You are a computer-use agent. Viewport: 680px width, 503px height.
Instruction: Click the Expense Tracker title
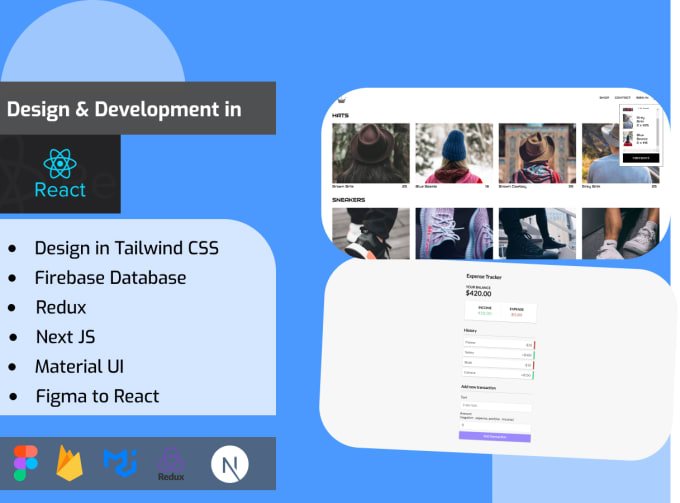tap(484, 277)
